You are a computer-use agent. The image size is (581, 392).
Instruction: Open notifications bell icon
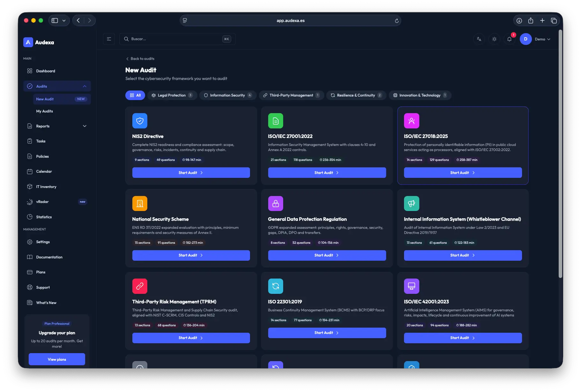[509, 39]
